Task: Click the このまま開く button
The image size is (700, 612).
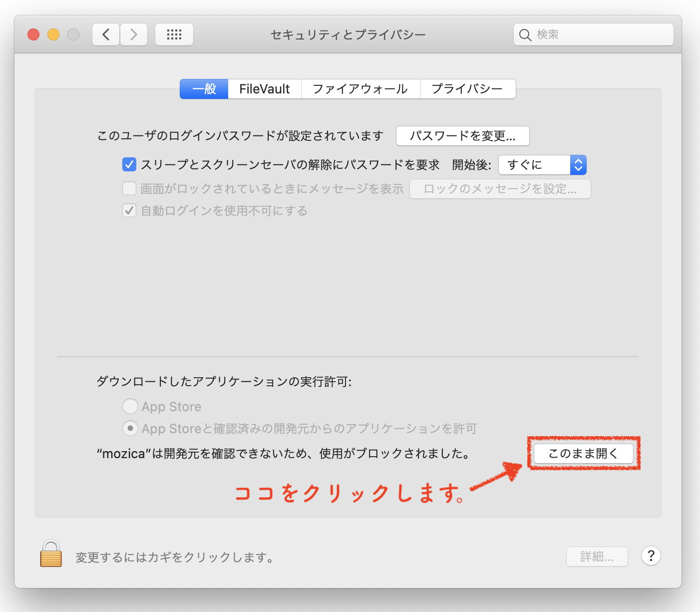Action: coord(583,454)
